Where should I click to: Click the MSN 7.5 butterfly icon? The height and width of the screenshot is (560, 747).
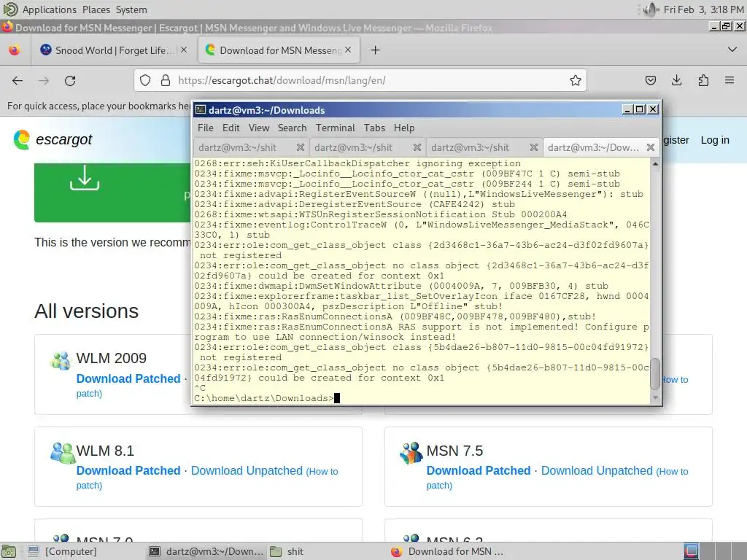coord(411,453)
